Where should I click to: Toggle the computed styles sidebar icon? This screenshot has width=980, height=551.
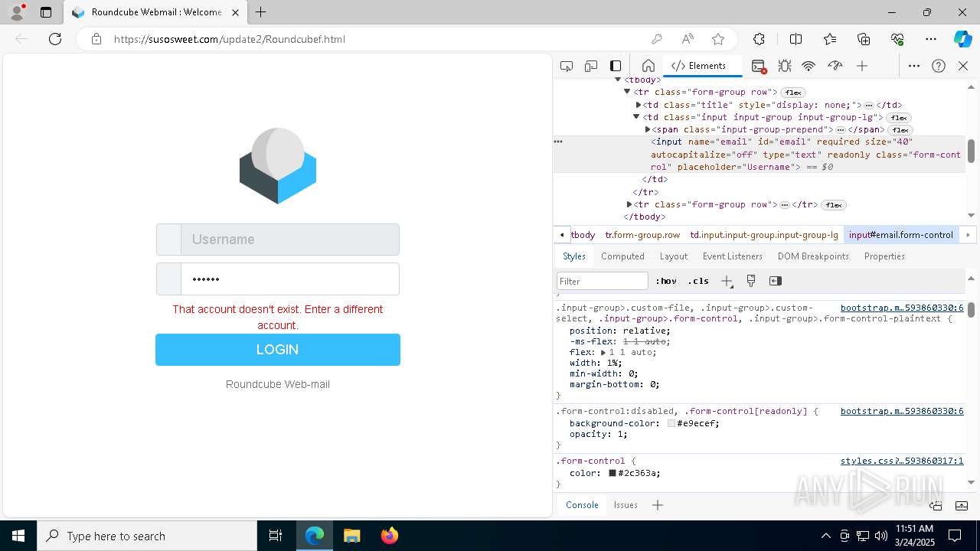point(776,281)
